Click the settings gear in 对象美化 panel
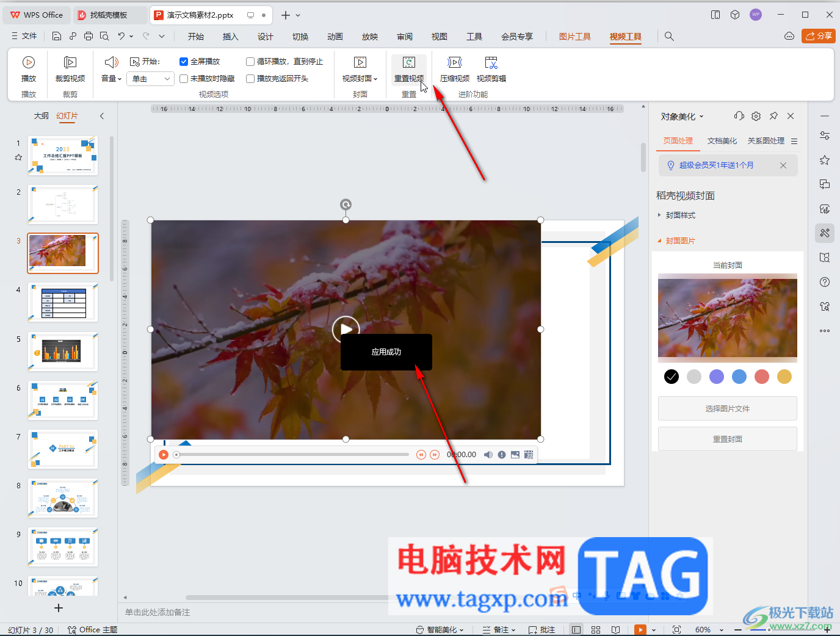 (x=756, y=116)
